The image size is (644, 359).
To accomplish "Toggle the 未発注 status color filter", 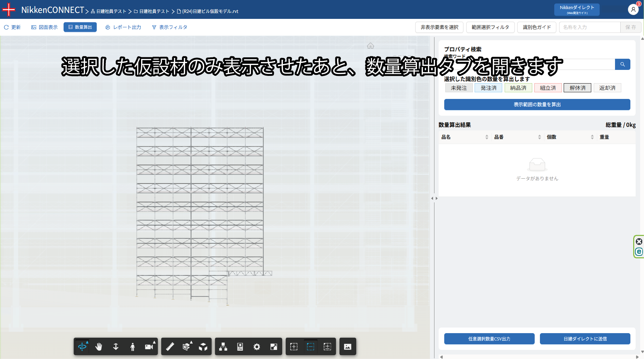I will 459,88.
